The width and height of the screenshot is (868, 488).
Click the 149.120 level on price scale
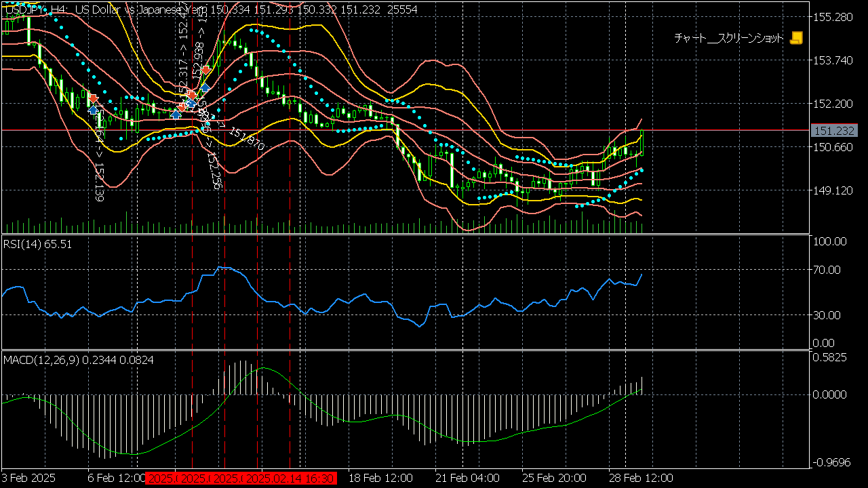tap(831, 190)
